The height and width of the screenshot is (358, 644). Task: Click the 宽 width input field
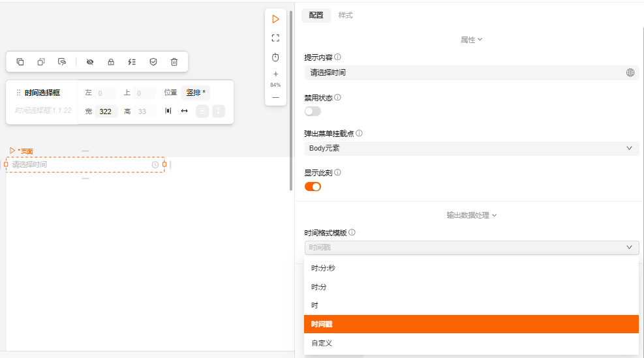106,112
